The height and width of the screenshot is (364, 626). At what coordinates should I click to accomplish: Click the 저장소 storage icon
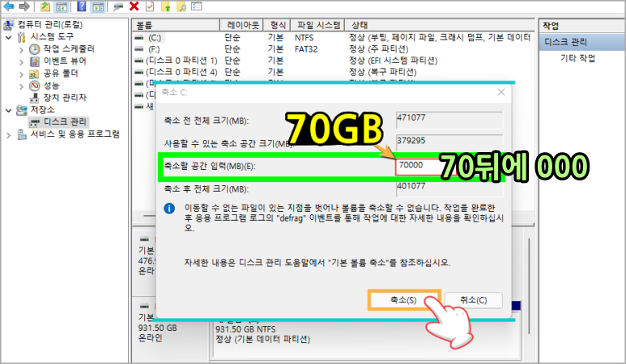pos(22,110)
